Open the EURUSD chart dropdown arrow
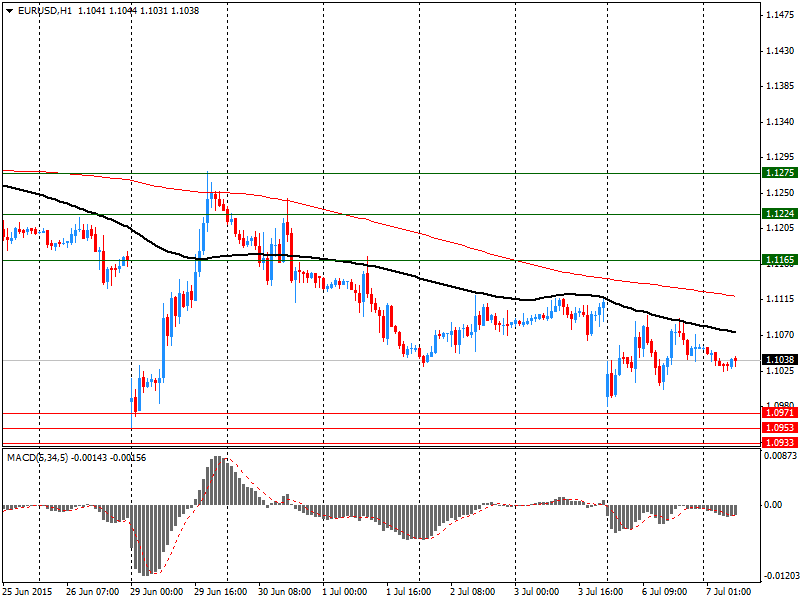 point(9,11)
